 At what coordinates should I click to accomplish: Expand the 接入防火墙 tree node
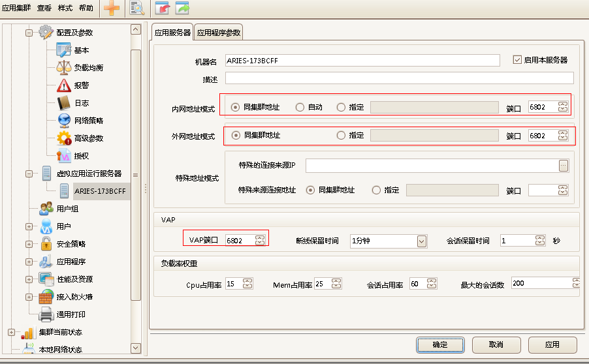coord(29,297)
